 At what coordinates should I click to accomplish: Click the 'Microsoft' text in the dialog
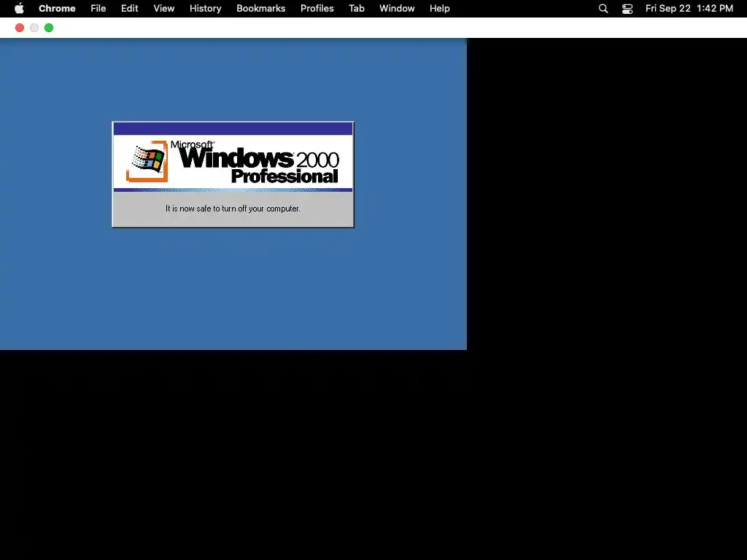[x=193, y=144]
